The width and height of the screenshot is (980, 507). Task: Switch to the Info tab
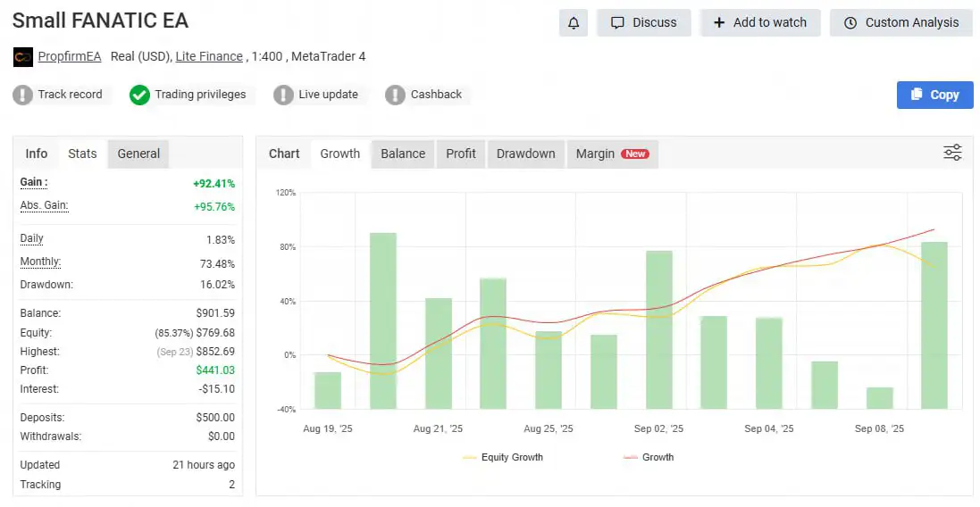coord(37,154)
